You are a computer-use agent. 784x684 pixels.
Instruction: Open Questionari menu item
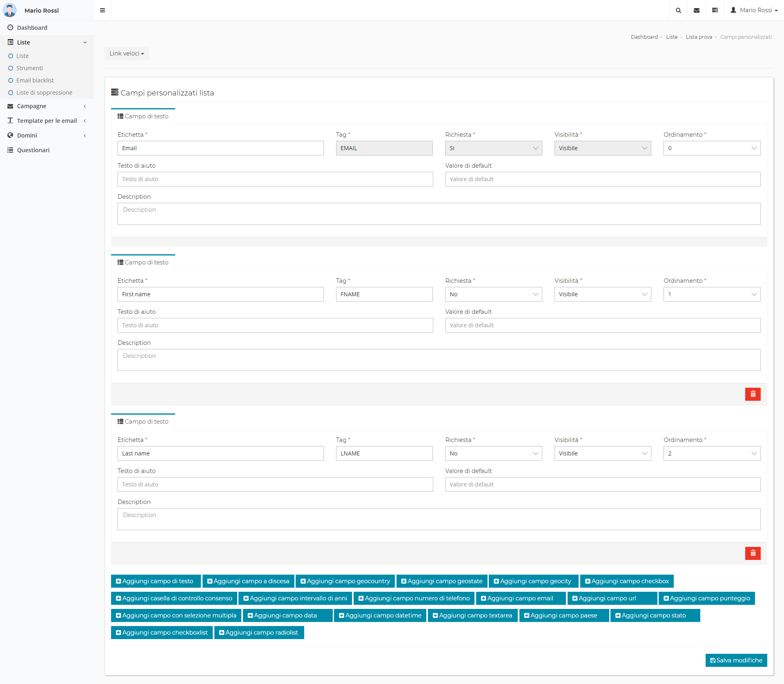pyautogui.click(x=33, y=150)
